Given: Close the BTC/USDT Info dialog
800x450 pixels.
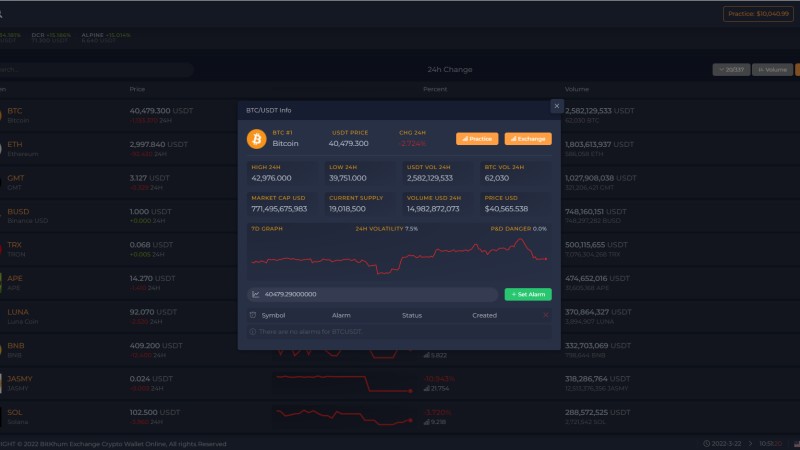Looking at the screenshot, I should 557,106.
